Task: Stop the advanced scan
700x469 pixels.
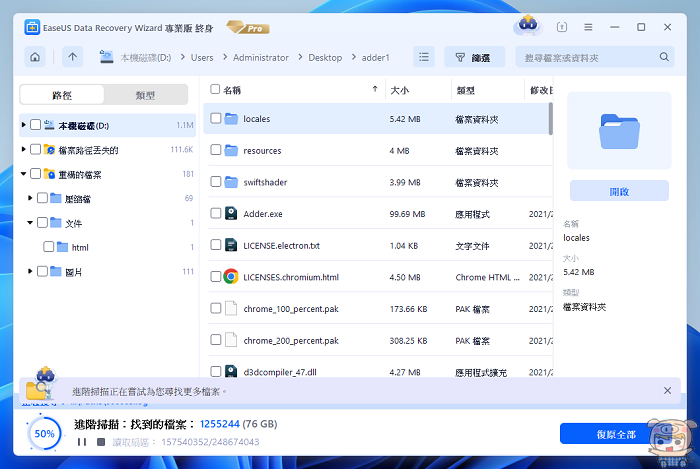Action: tap(100, 441)
